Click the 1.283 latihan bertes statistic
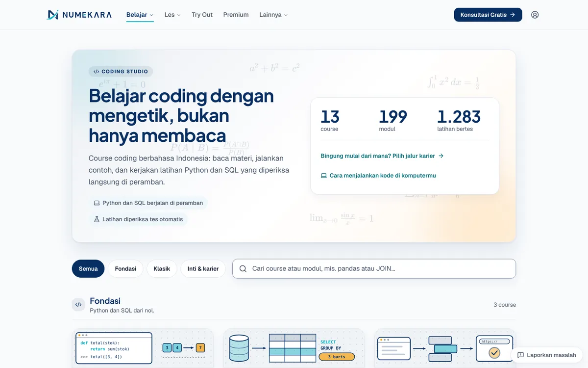 click(459, 120)
